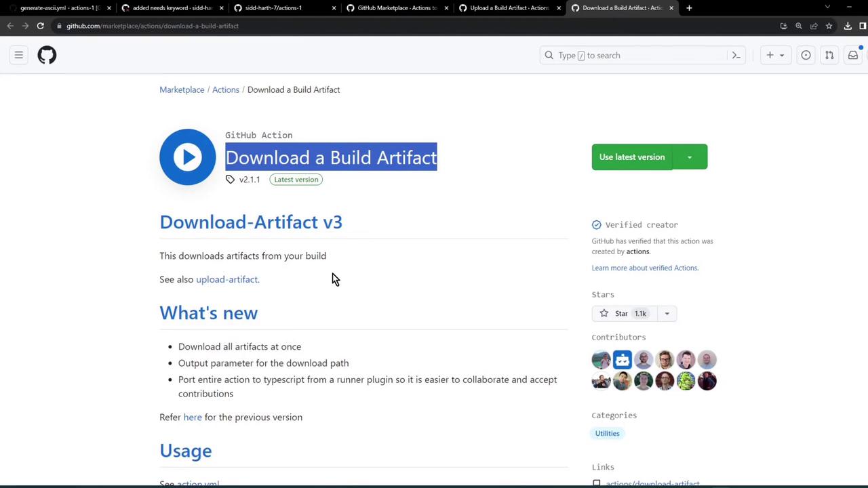Go back with the browser back arrow
This screenshot has height=488, width=868.
pyautogui.click(x=10, y=26)
